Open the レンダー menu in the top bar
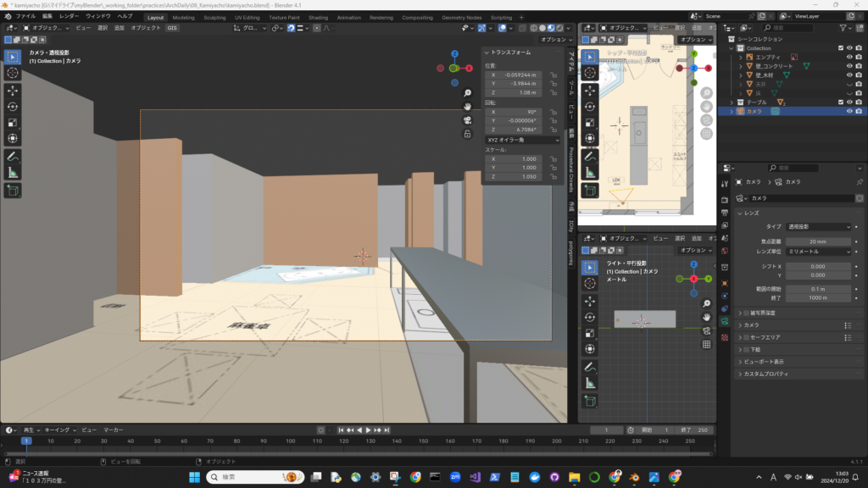Screen dimensions: 868x488 click(x=69, y=17)
